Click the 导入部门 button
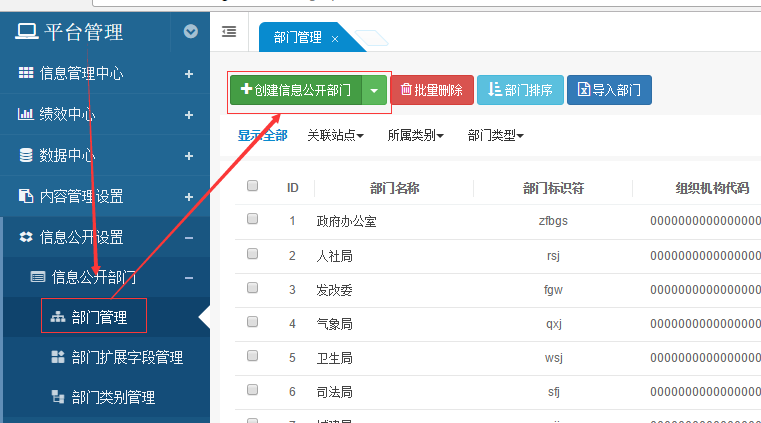Image resolution: width=761 pixels, height=423 pixels. click(610, 90)
